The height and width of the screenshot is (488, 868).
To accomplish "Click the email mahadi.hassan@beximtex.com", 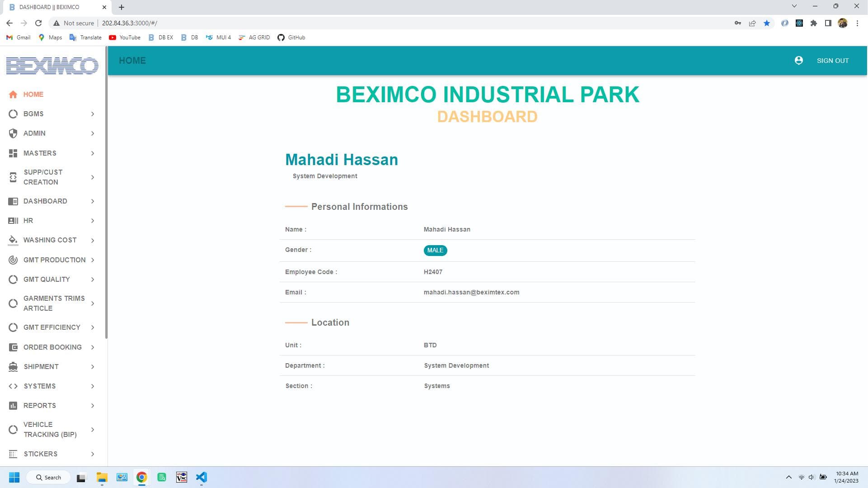I will [x=471, y=293].
